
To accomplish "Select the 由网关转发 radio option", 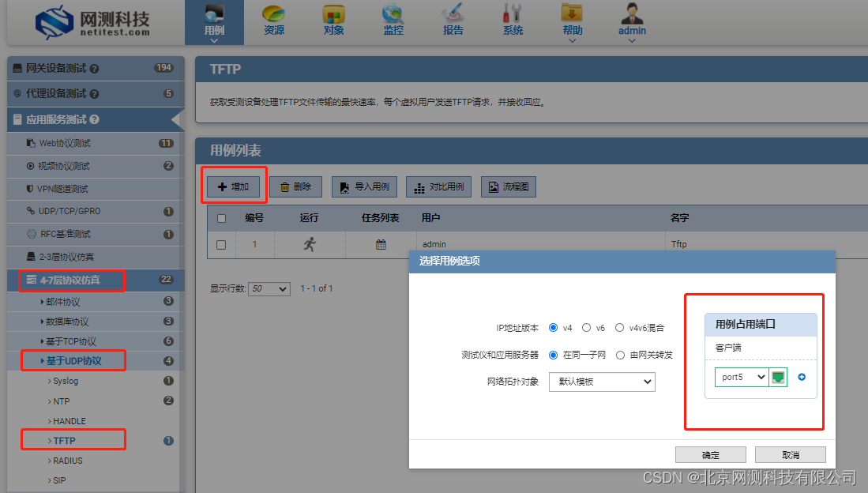I will (621, 354).
